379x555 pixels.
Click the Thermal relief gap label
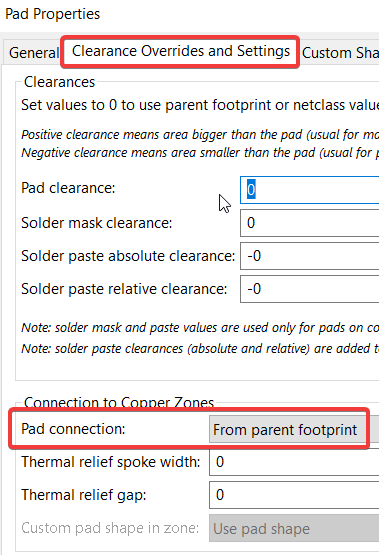[x=84, y=495]
